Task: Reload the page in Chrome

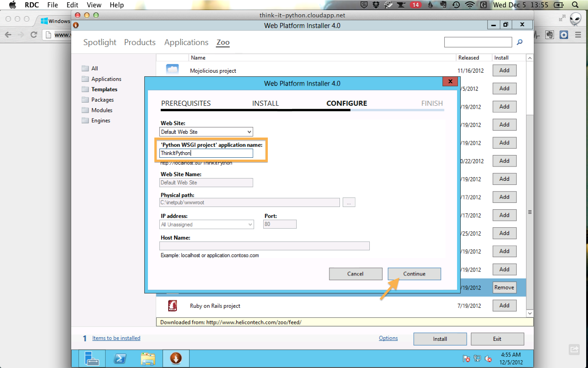Action: (x=34, y=34)
